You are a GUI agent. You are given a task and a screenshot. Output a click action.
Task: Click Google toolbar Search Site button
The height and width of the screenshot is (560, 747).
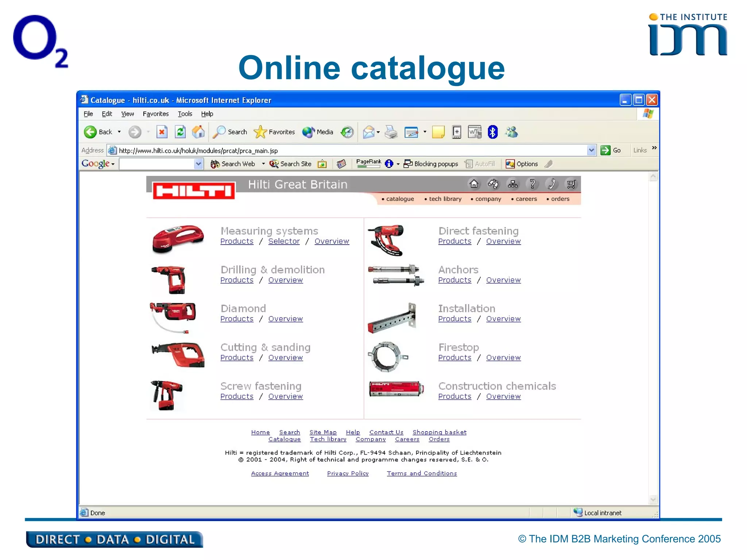point(291,164)
